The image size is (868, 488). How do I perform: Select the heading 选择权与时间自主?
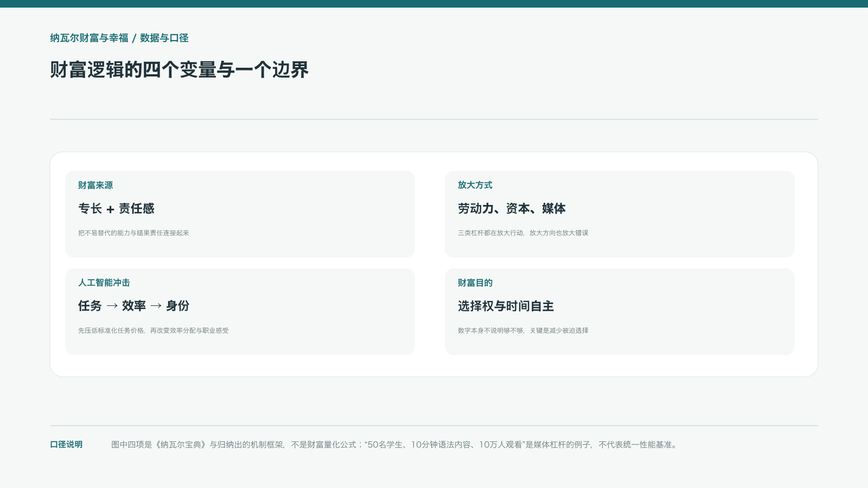[x=506, y=306]
